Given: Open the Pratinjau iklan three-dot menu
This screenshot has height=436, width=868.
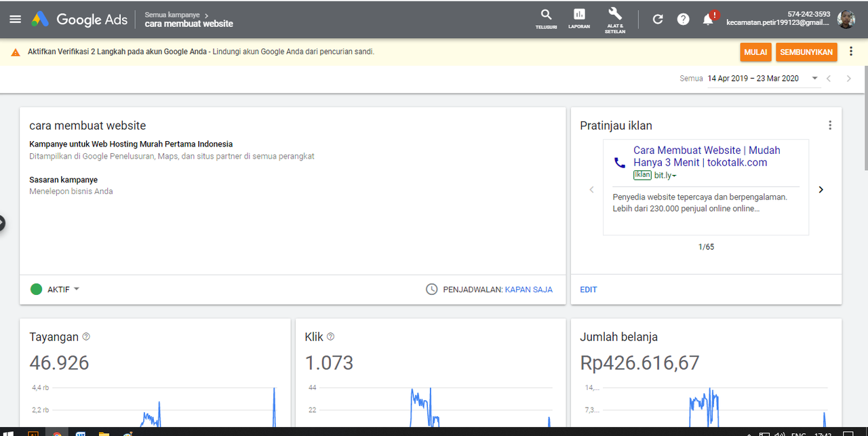Looking at the screenshot, I should coord(829,125).
